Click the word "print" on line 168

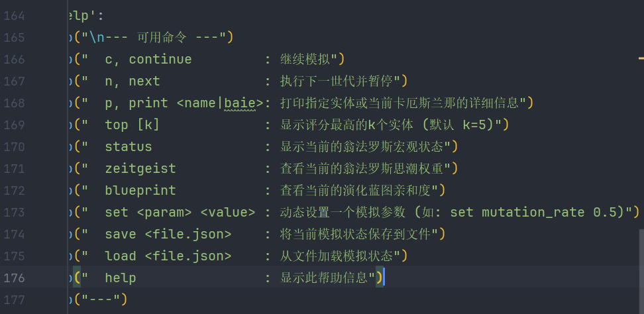148,103
